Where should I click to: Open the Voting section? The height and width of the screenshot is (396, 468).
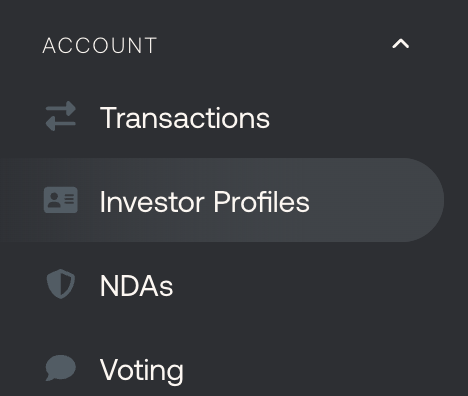pyautogui.click(x=222, y=368)
